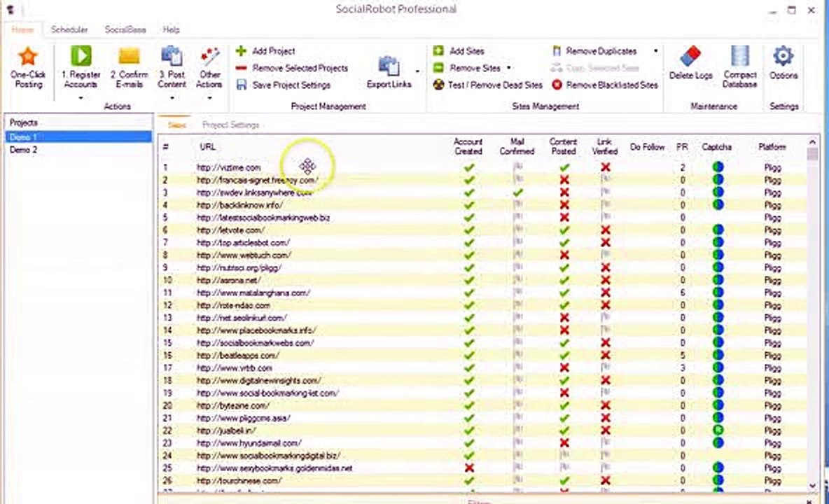This screenshot has width=829, height=504.
Task: Delete Logs eraser icon
Action: click(x=690, y=55)
